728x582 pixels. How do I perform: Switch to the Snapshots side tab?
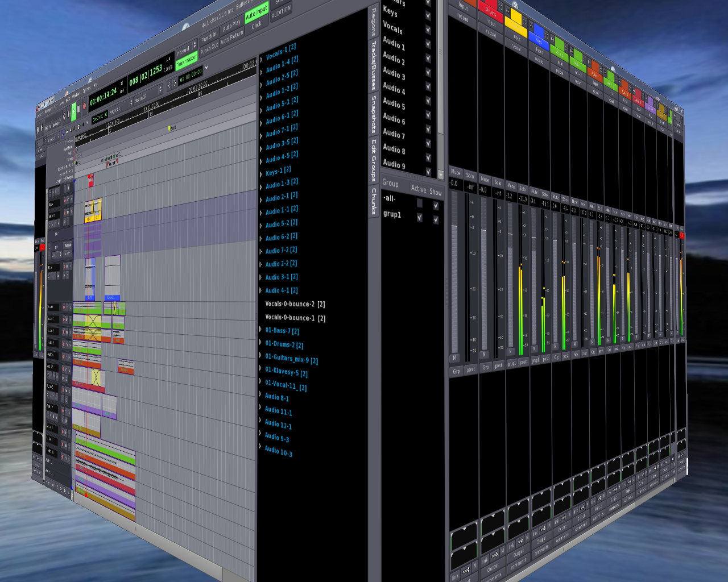374,114
